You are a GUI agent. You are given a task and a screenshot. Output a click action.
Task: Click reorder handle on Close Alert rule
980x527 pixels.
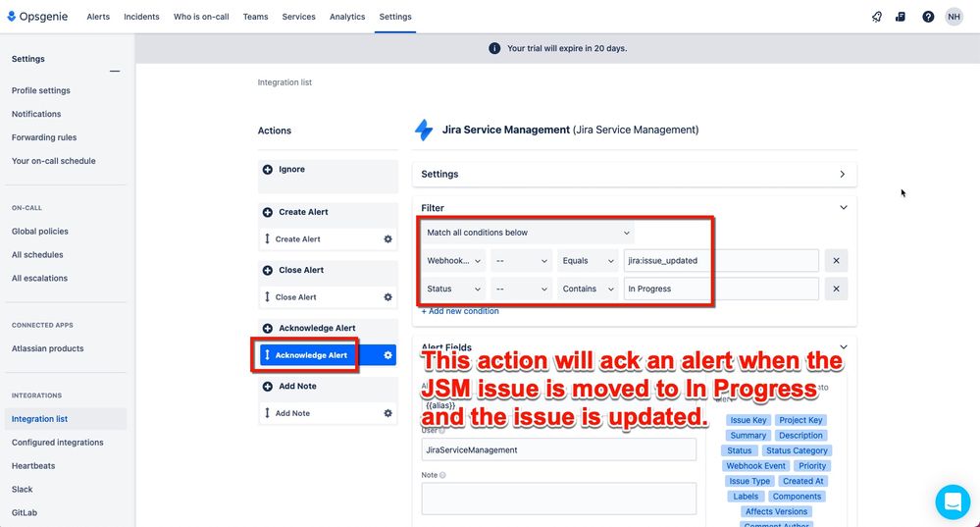[268, 297]
